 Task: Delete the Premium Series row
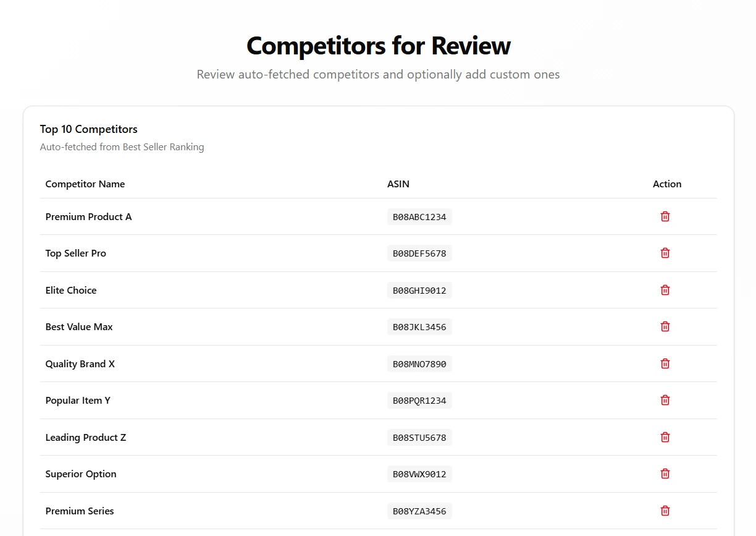(665, 511)
